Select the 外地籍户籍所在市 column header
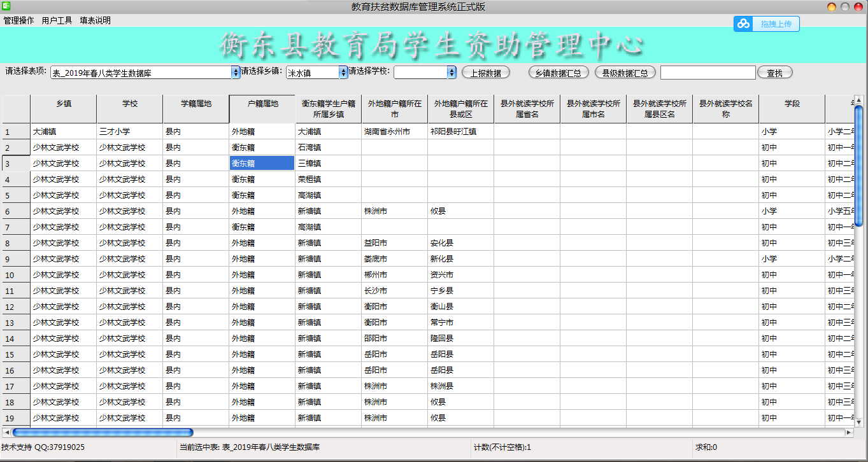The image size is (868, 462). (395, 109)
